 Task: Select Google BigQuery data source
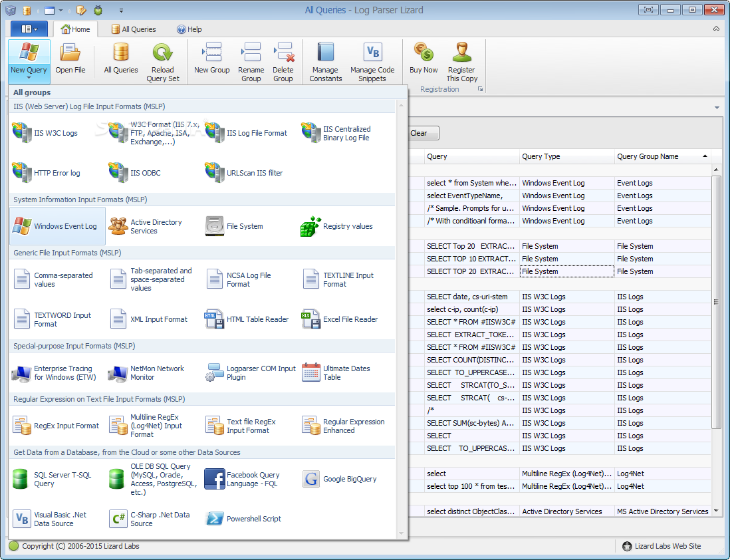tap(346, 480)
